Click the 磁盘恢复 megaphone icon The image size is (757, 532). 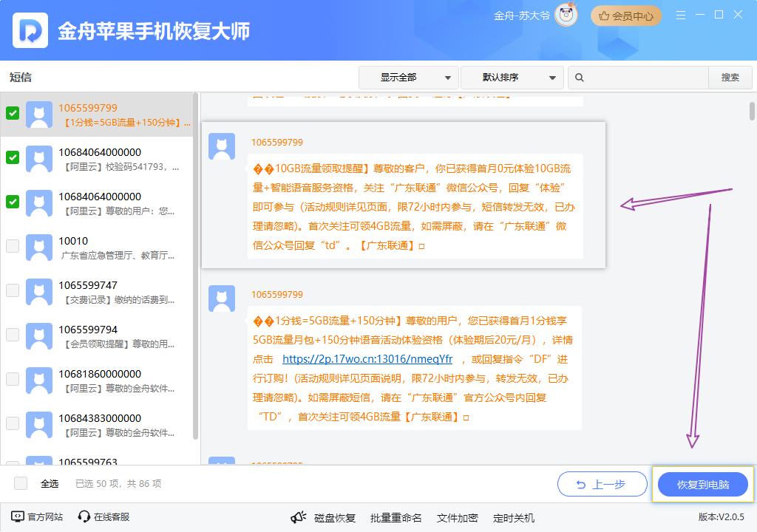(298, 517)
